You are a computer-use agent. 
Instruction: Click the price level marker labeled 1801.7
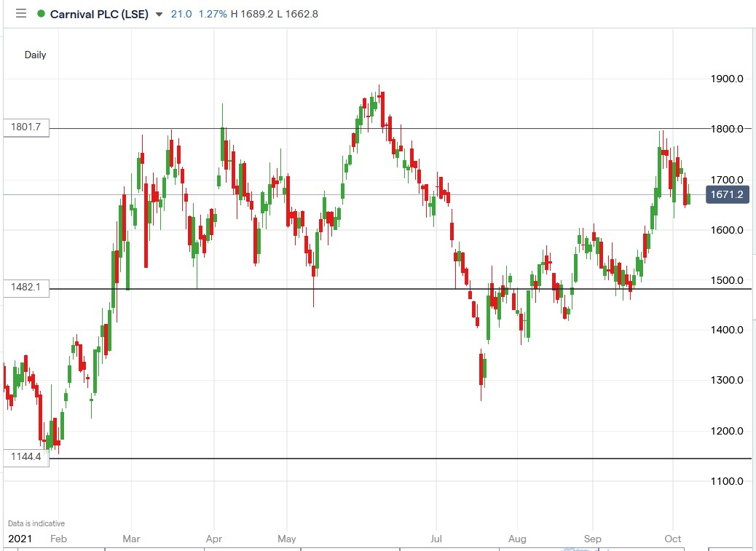(26, 127)
